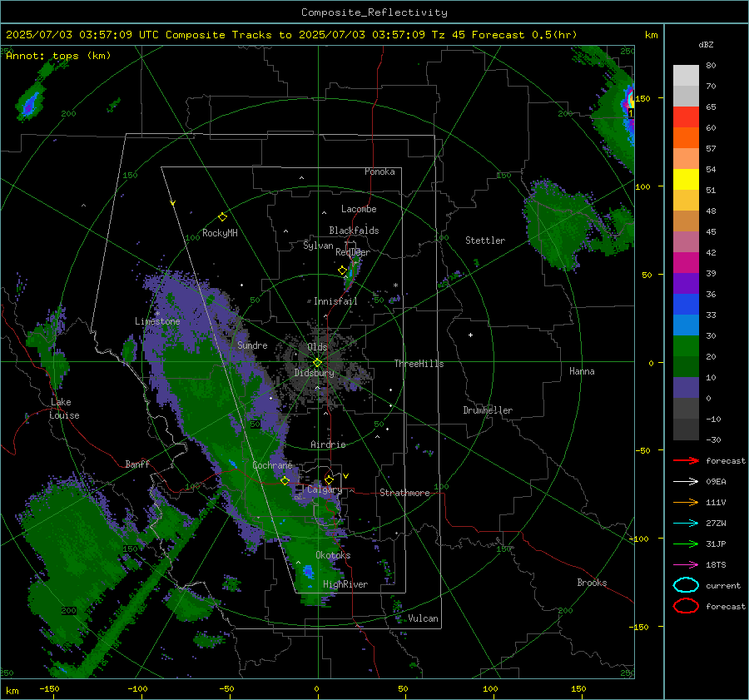
Task: Click the Airdrie city label
Action: tap(328, 444)
